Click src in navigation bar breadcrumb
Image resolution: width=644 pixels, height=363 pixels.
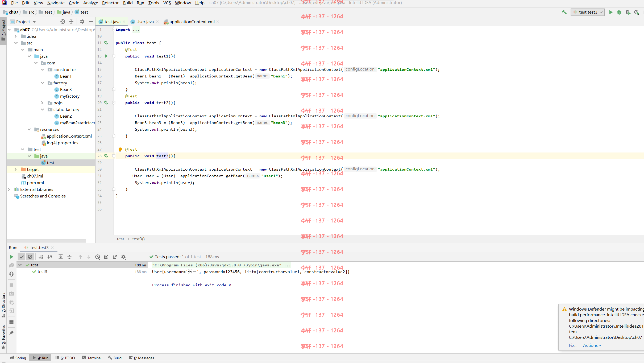31,12
